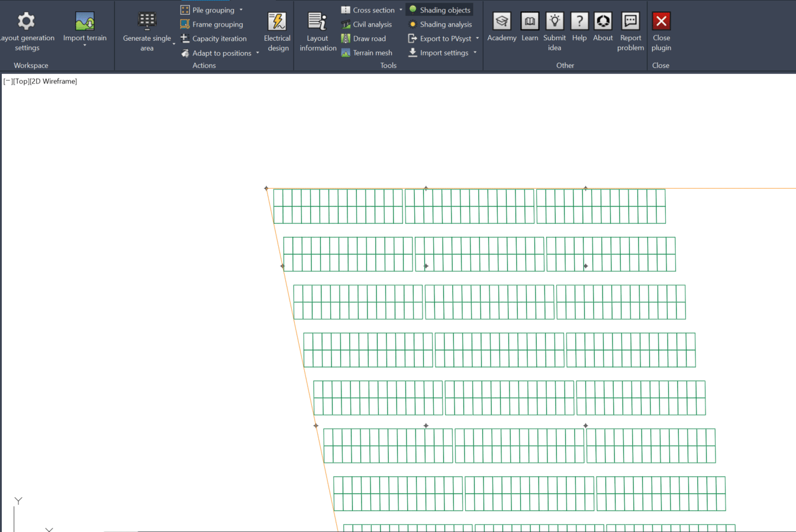The image size is (796, 532).
Task: Expand the Import settings dropdown arrow
Action: pyautogui.click(x=475, y=53)
